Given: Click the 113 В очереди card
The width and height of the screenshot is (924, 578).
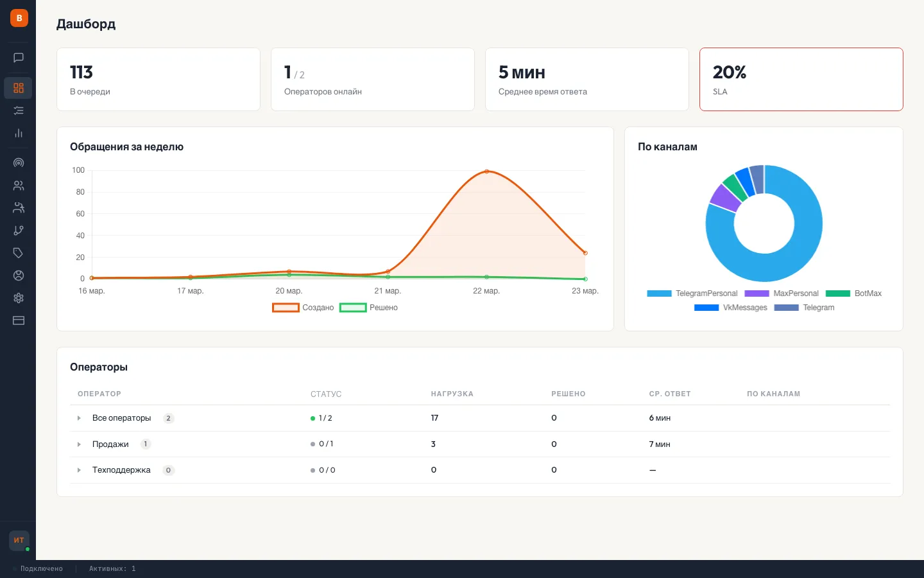Looking at the screenshot, I should (x=158, y=80).
